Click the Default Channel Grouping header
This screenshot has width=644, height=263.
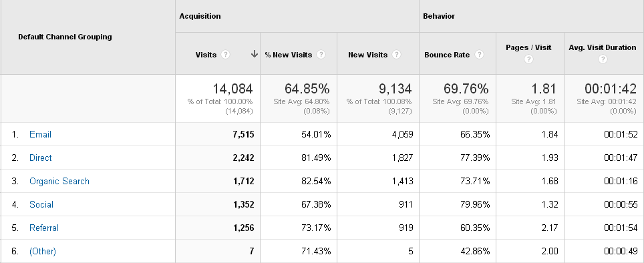pyautogui.click(x=65, y=37)
